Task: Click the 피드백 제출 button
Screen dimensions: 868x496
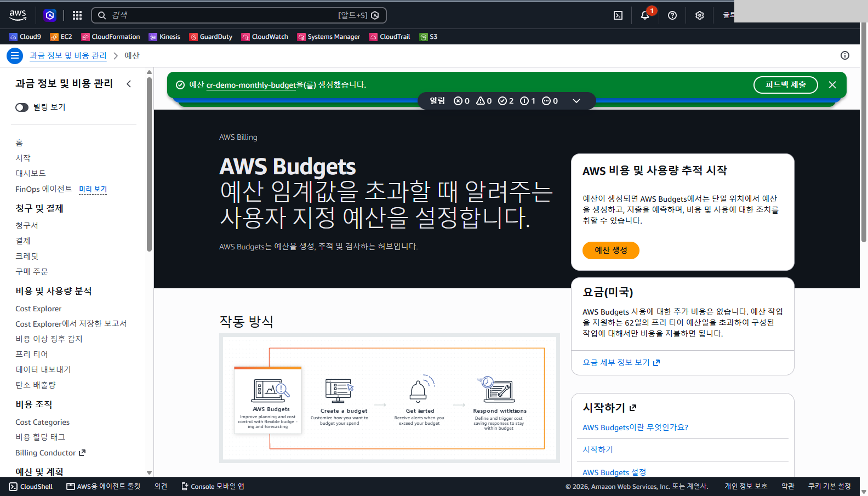Action: pos(786,85)
